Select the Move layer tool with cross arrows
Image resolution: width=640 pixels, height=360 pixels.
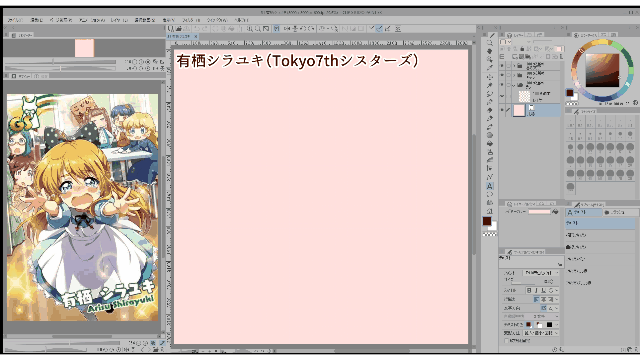point(489,76)
